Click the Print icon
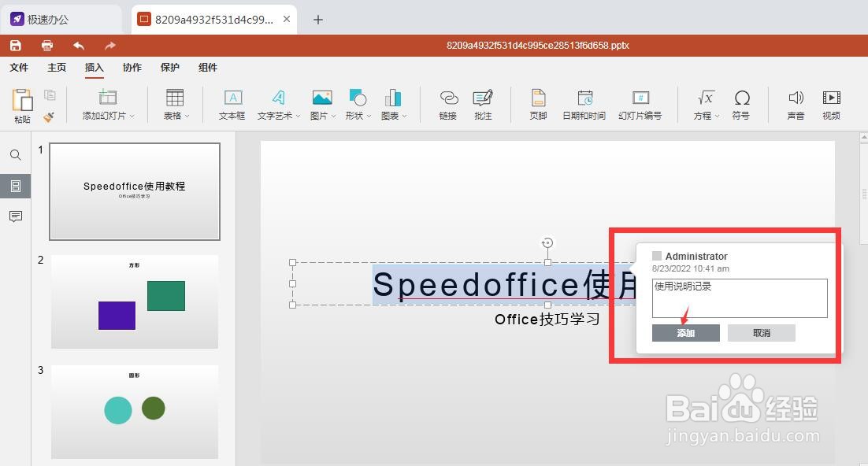This screenshot has width=868, height=466. 47,46
